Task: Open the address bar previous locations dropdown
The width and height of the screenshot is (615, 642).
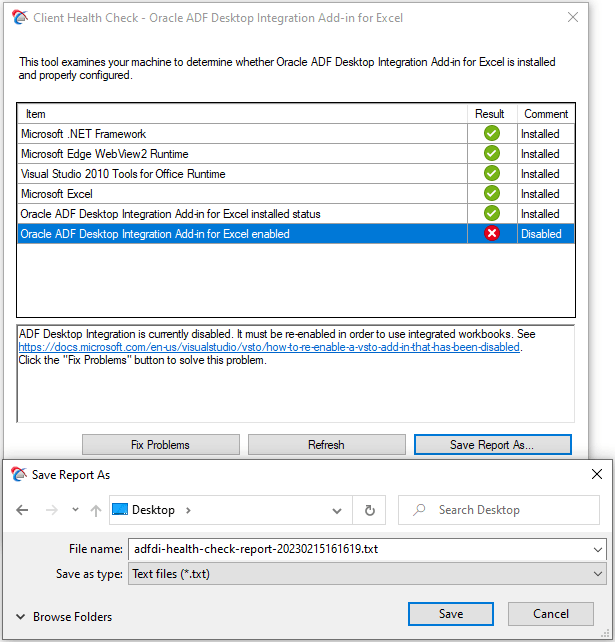Action: pos(337,511)
